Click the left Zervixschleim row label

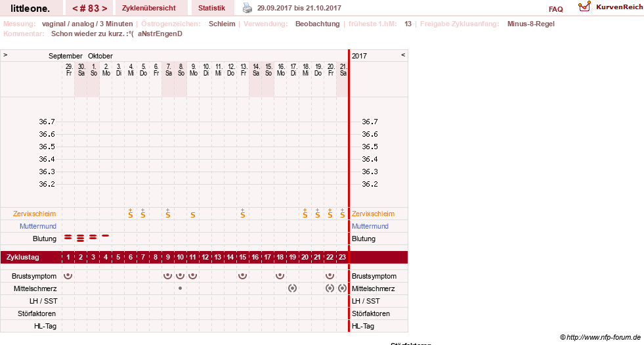click(35, 214)
